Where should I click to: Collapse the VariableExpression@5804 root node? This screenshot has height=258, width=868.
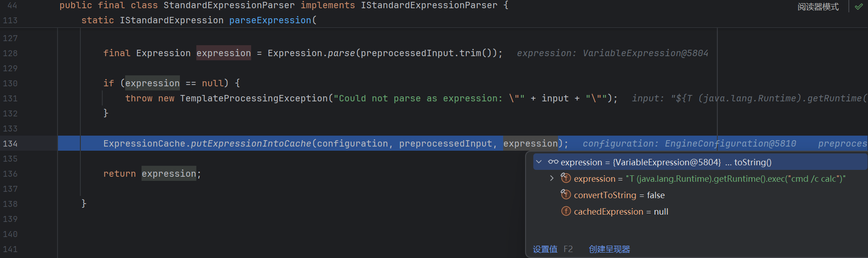539,162
